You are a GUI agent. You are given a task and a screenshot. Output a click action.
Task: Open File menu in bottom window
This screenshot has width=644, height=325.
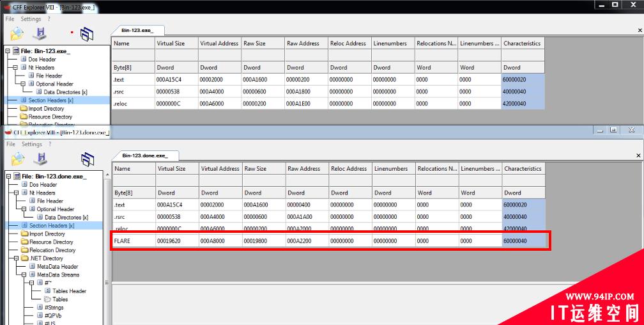click(11, 144)
